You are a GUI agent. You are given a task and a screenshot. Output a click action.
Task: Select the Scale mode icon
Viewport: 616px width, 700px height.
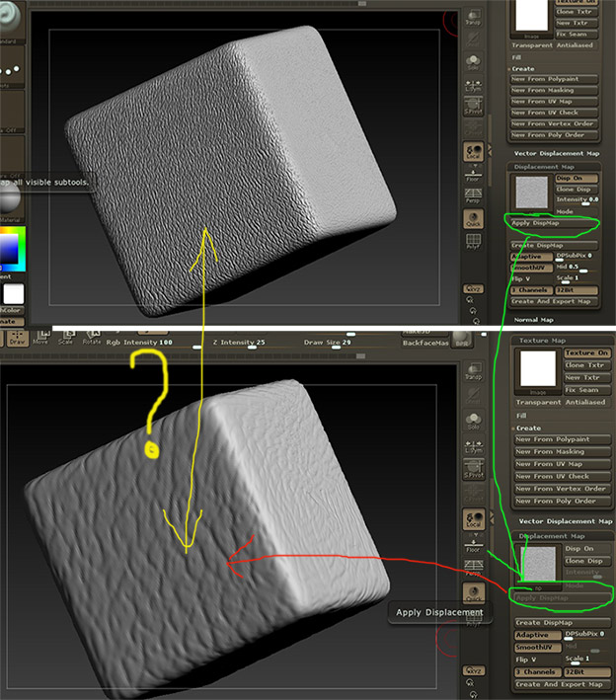(66, 338)
